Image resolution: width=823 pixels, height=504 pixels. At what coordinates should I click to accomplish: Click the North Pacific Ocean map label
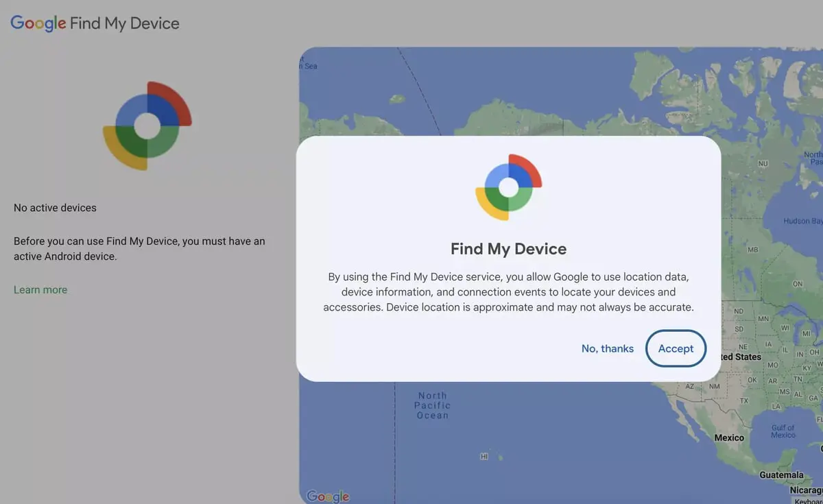click(432, 405)
